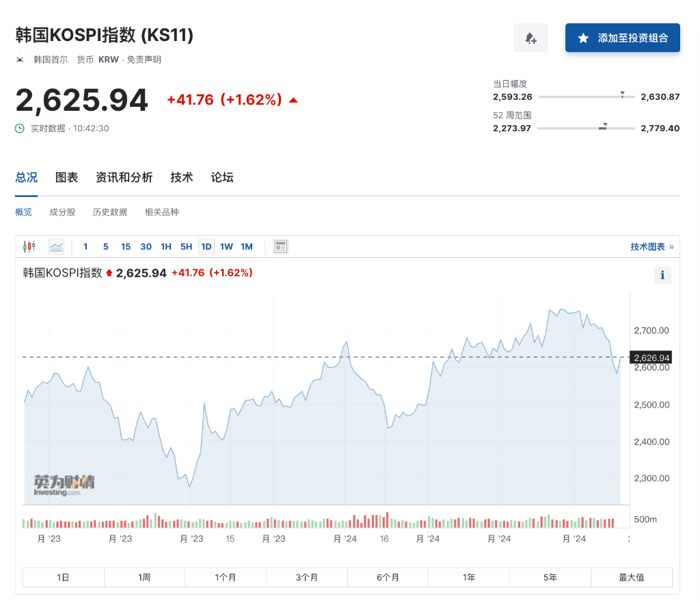Open the 成分股 sub-tab
Screen dimensions: 700x601
(x=62, y=212)
